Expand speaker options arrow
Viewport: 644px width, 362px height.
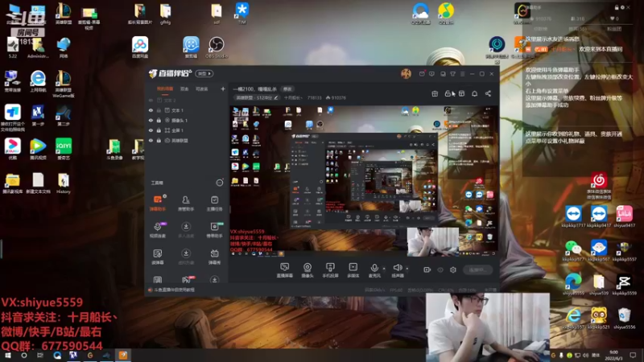point(407,269)
